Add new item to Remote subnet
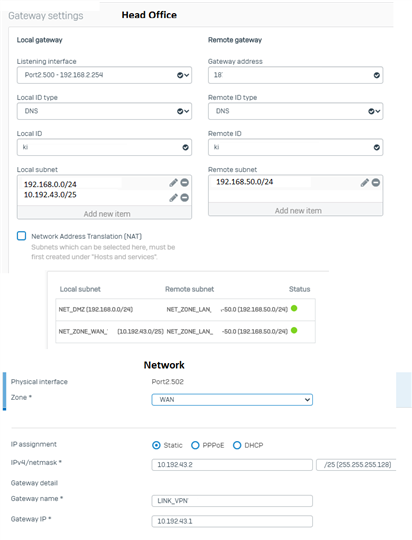Viewport: 412px width, 540px height. [x=296, y=211]
